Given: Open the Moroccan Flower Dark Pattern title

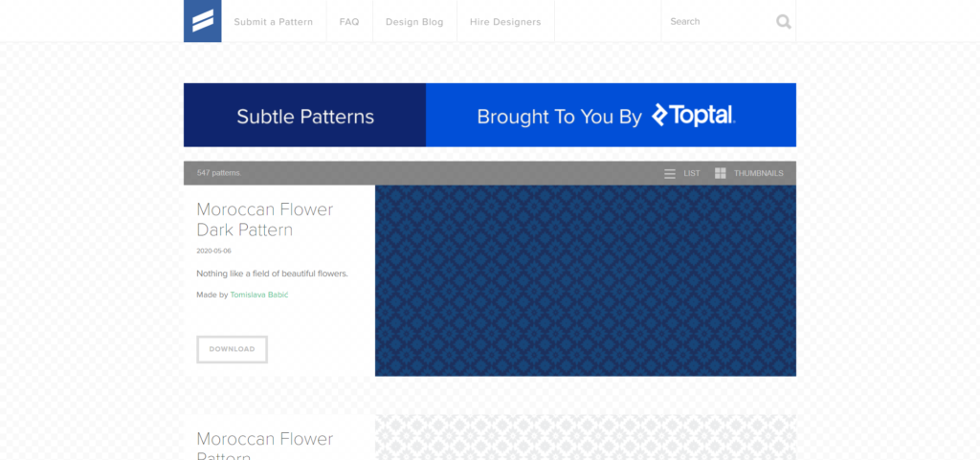Looking at the screenshot, I should 264,219.
